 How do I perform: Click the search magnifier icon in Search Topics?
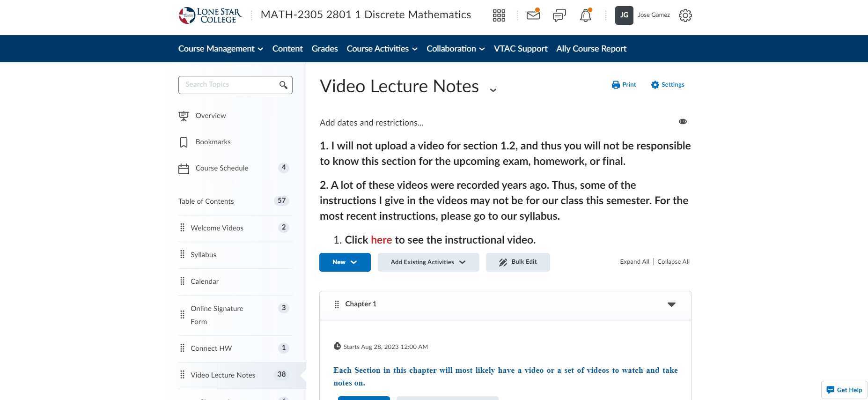click(283, 85)
